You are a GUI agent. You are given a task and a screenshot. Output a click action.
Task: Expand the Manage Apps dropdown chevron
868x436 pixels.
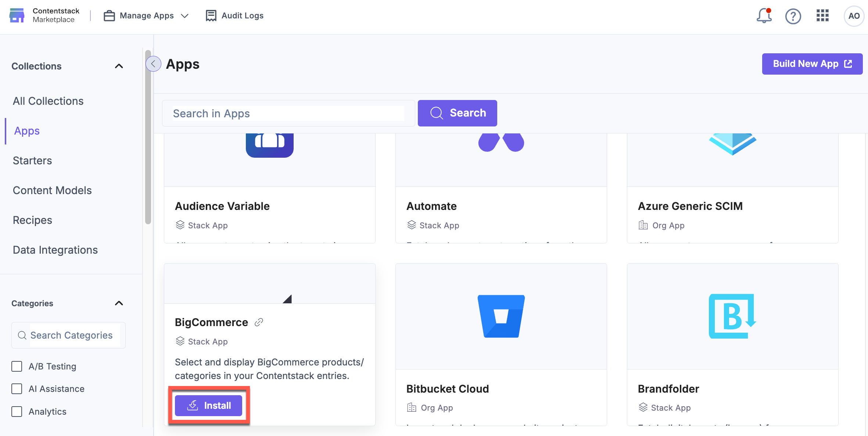pos(185,16)
